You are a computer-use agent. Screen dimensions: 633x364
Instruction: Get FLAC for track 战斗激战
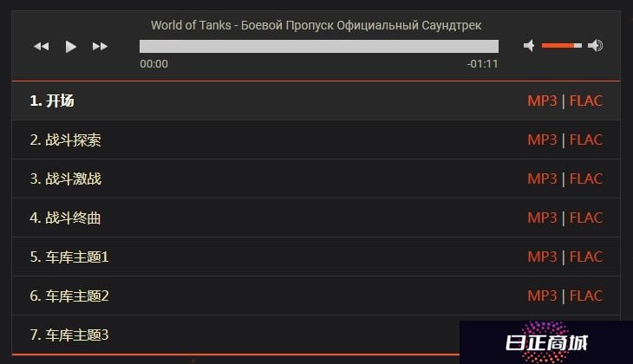586,179
